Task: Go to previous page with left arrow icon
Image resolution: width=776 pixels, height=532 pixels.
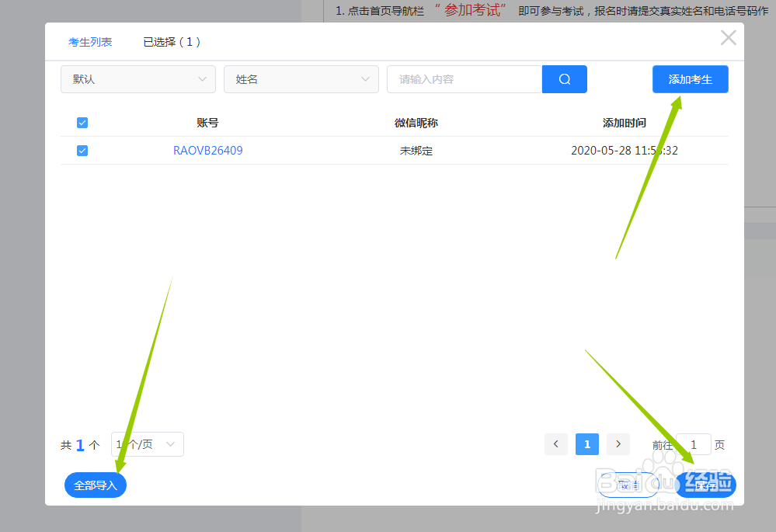Action: [x=555, y=443]
